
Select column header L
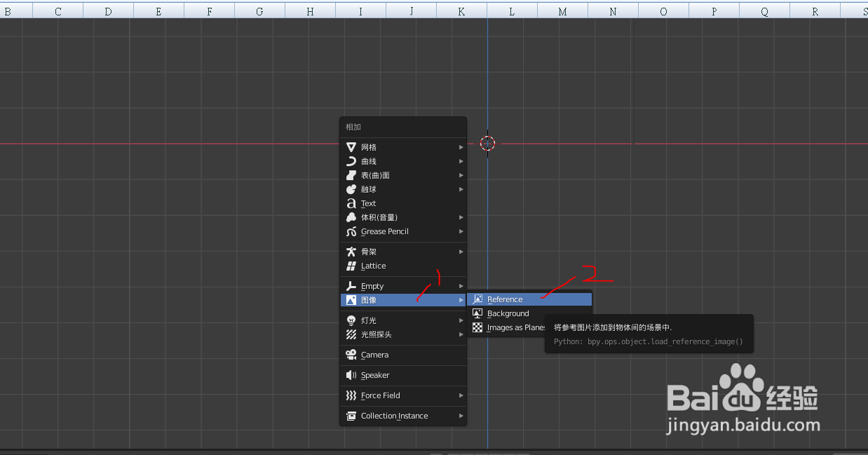[512, 11]
